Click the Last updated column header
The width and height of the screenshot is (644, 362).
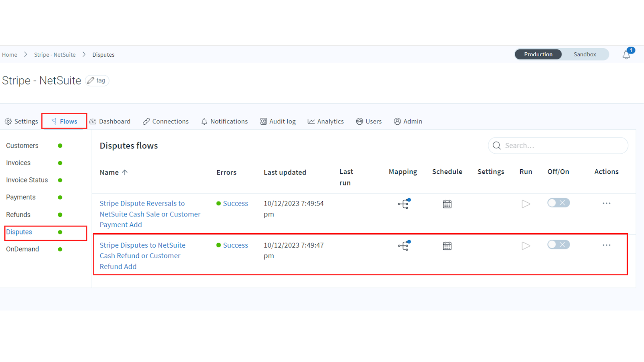285,173
